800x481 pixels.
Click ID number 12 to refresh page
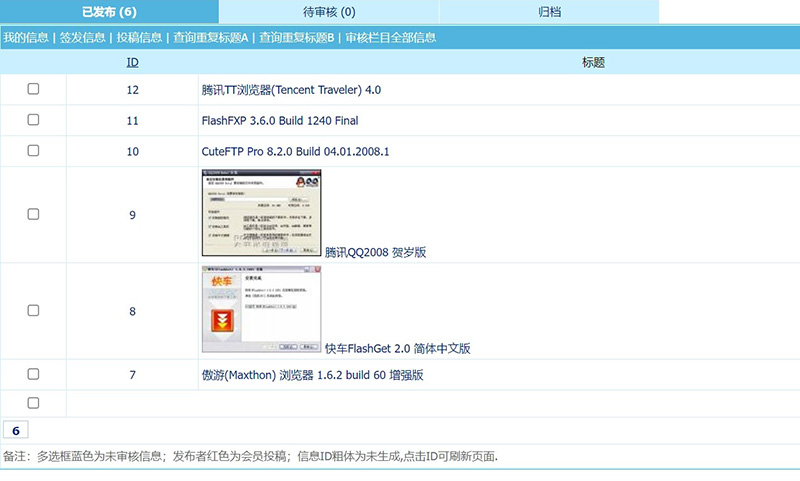[x=133, y=90]
